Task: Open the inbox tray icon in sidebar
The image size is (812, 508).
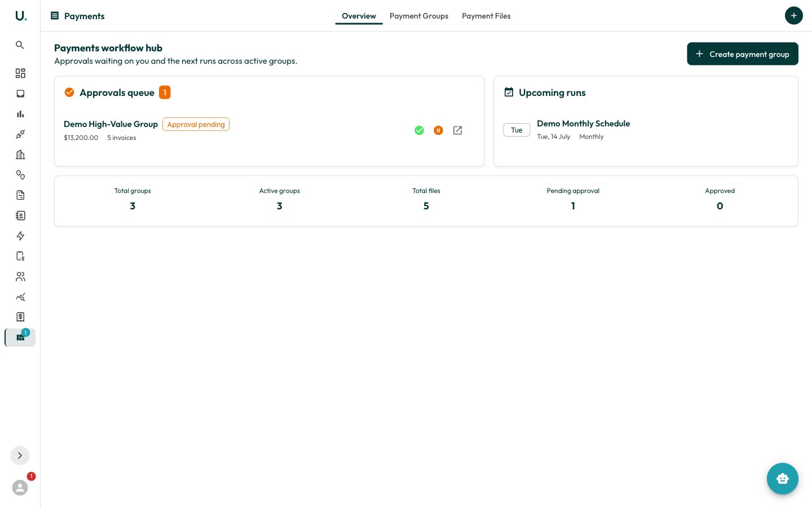Action: (x=20, y=94)
